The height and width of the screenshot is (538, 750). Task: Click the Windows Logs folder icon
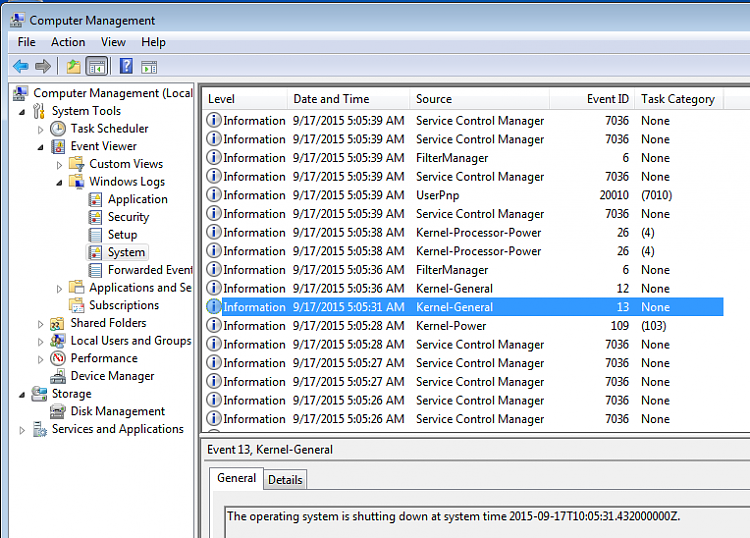tap(77, 182)
